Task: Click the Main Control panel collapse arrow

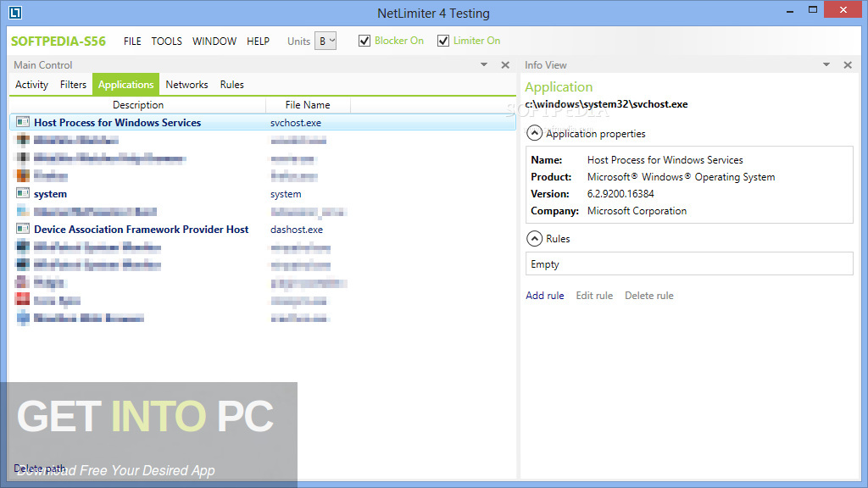Action: click(x=483, y=64)
